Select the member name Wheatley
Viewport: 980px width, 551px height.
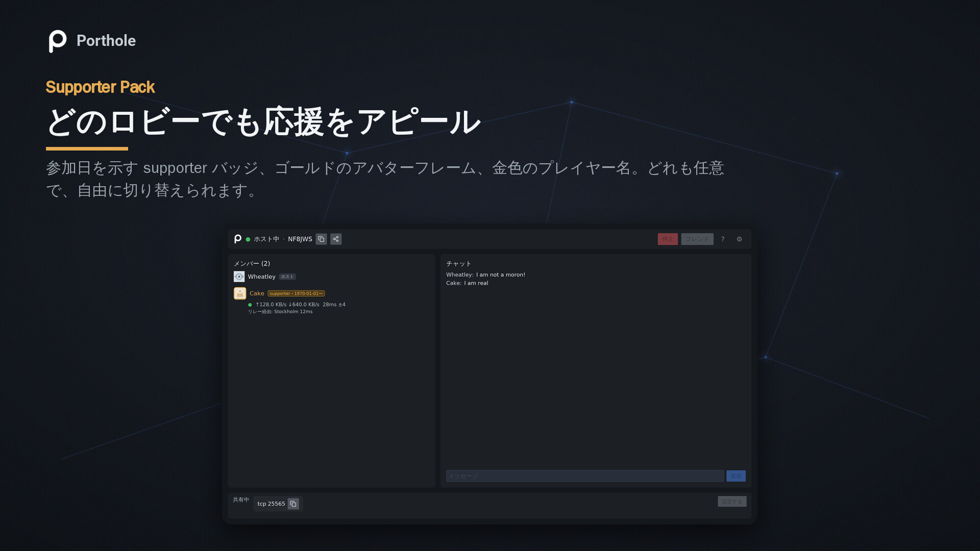pyautogui.click(x=261, y=277)
